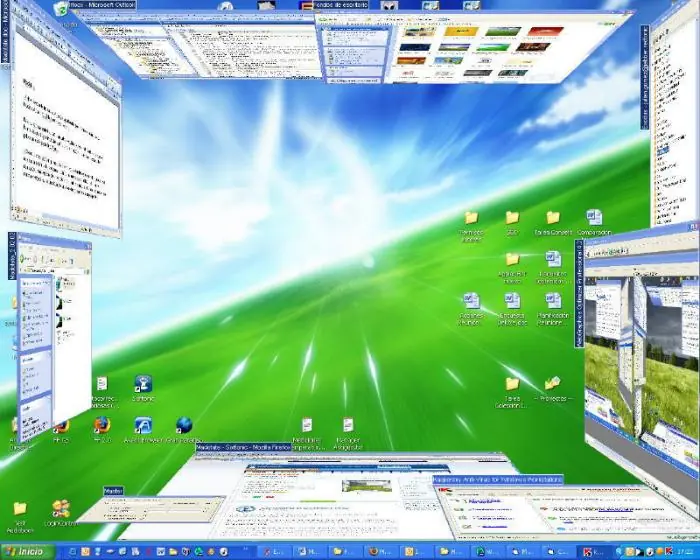The image size is (700, 560).
Task: Click the Recycle Bin icon at top
Action: [x=61, y=8]
